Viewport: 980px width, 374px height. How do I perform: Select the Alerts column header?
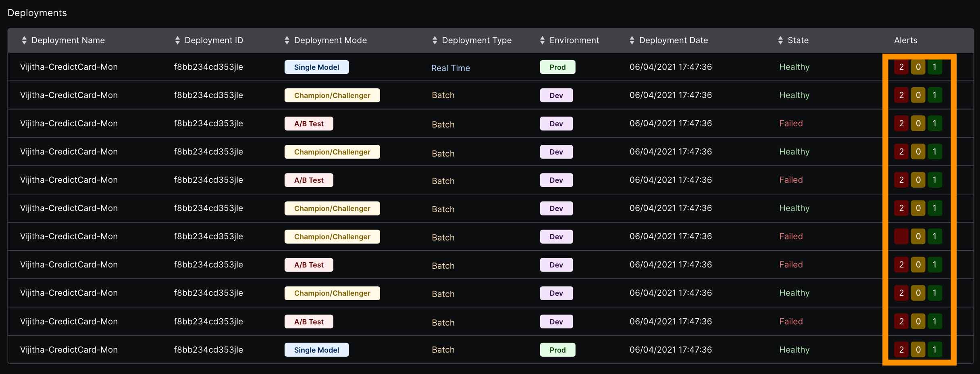(905, 40)
